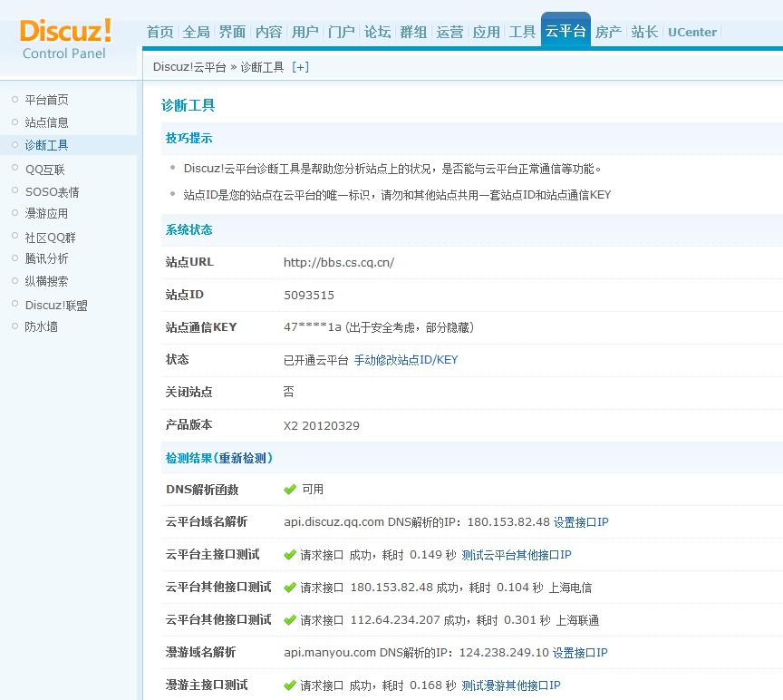This screenshot has width=783, height=700.
Task: Click the 技巧提示 section header
Action: pos(188,138)
